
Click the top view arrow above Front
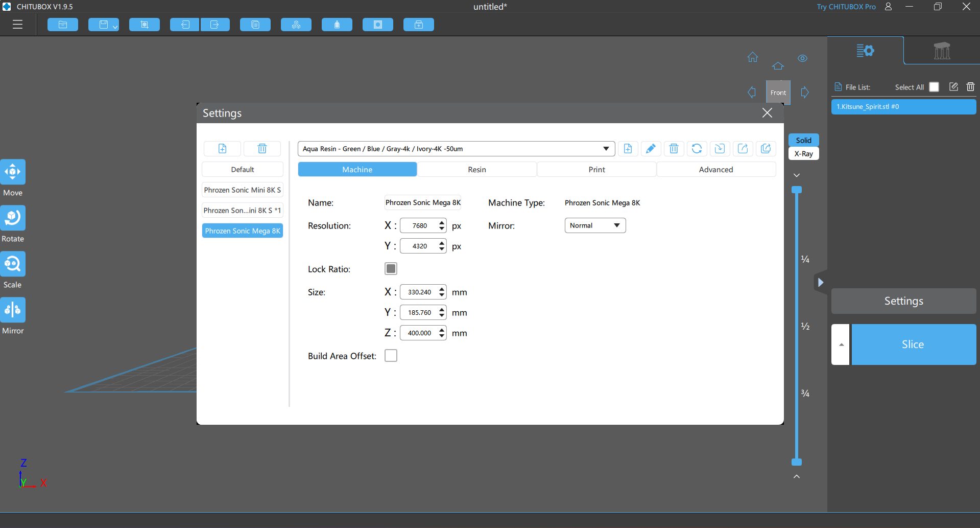pyautogui.click(x=778, y=66)
